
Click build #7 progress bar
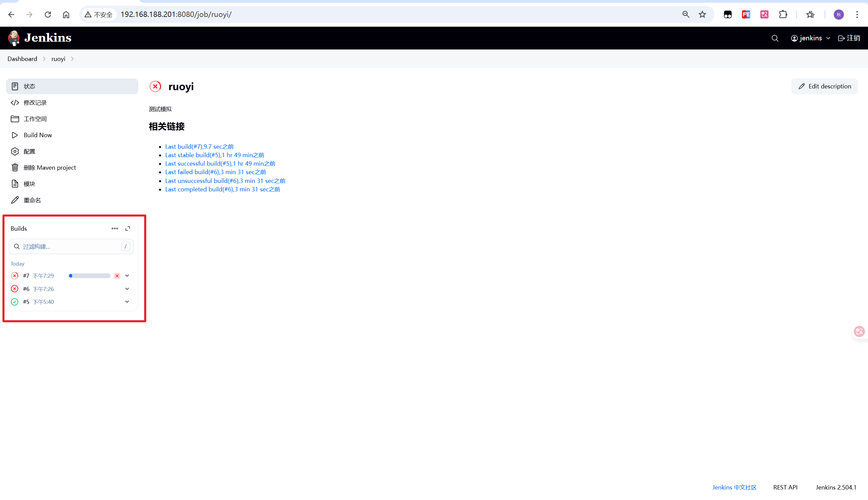tap(89, 276)
